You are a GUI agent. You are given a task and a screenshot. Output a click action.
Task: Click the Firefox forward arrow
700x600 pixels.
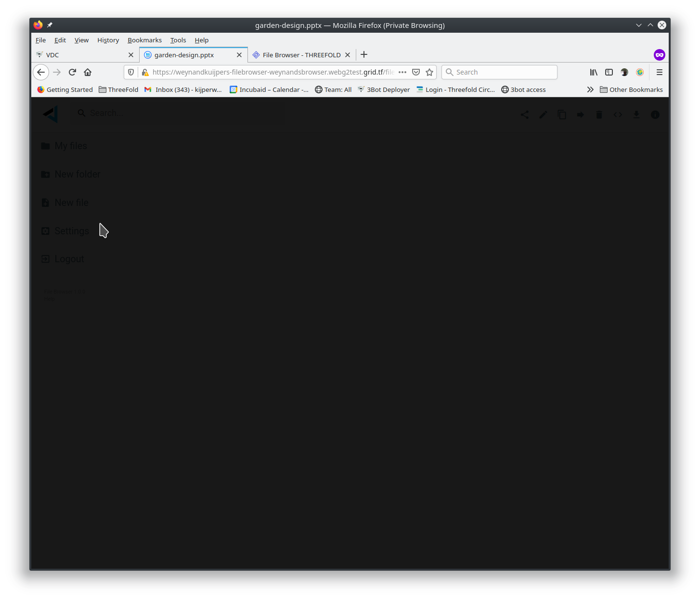pyautogui.click(x=57, y=72)
